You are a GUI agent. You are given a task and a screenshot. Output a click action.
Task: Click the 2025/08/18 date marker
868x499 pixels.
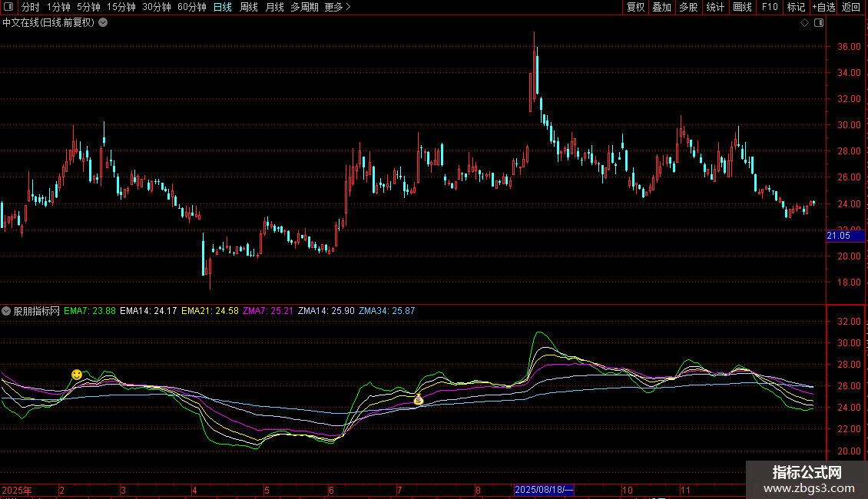(x=543, y=490)
